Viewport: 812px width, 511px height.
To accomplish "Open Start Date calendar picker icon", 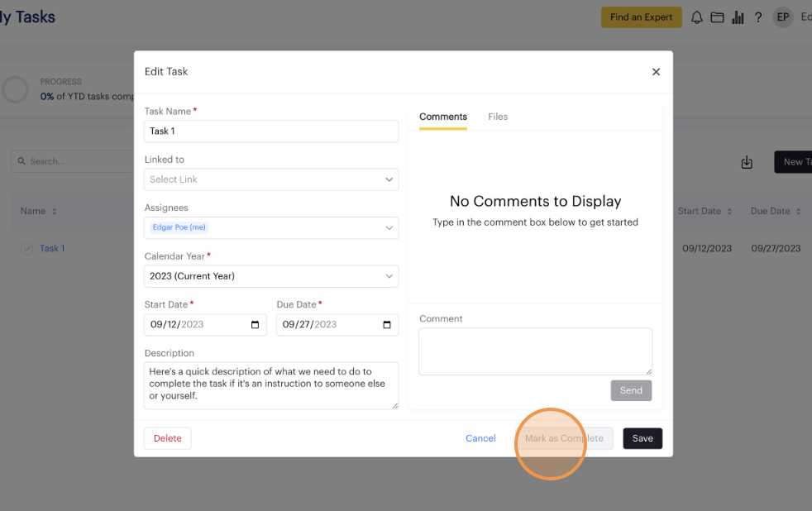I will pyautogui.click(x=256, y=325).
